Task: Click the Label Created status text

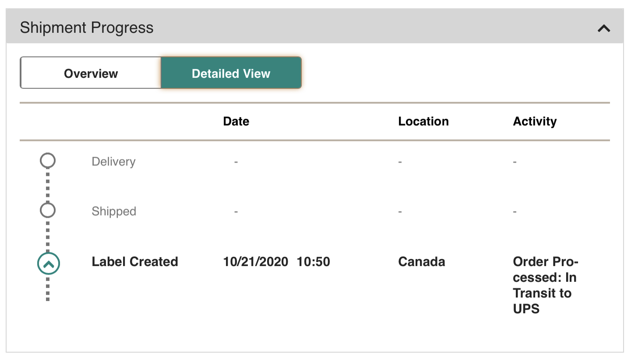Action: tap(135, 262)
